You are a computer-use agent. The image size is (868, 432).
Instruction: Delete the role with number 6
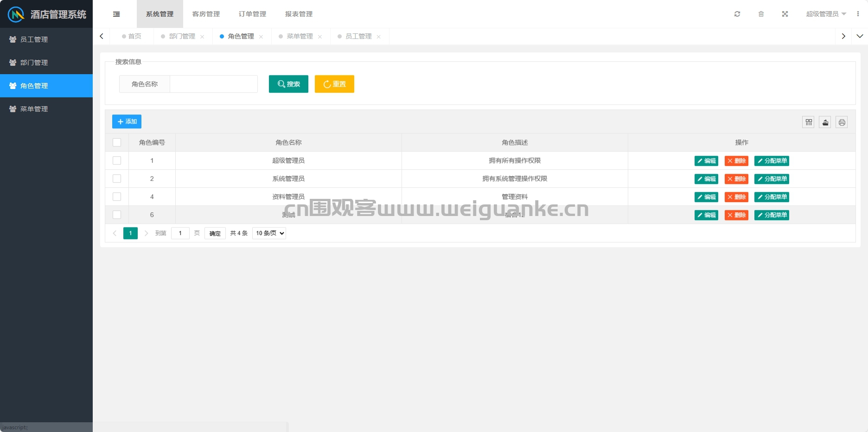tap(736, 215)
